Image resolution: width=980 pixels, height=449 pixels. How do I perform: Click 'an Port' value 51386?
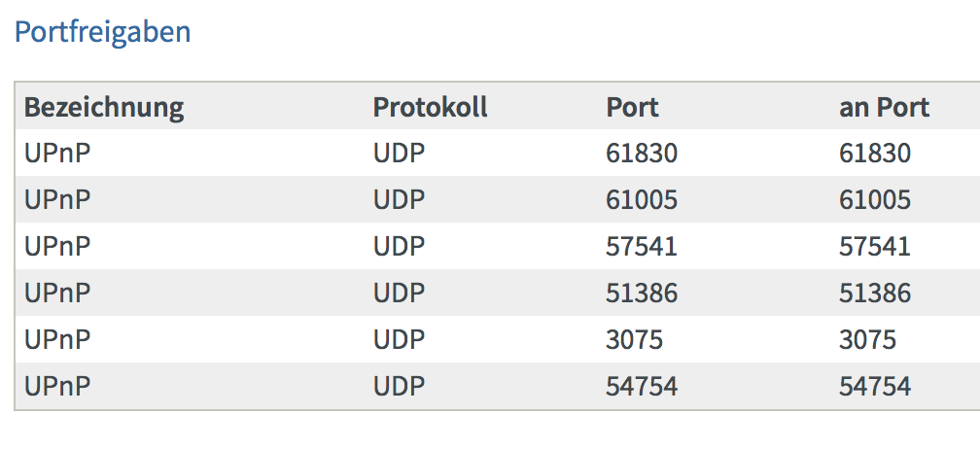tap(874, 293)
